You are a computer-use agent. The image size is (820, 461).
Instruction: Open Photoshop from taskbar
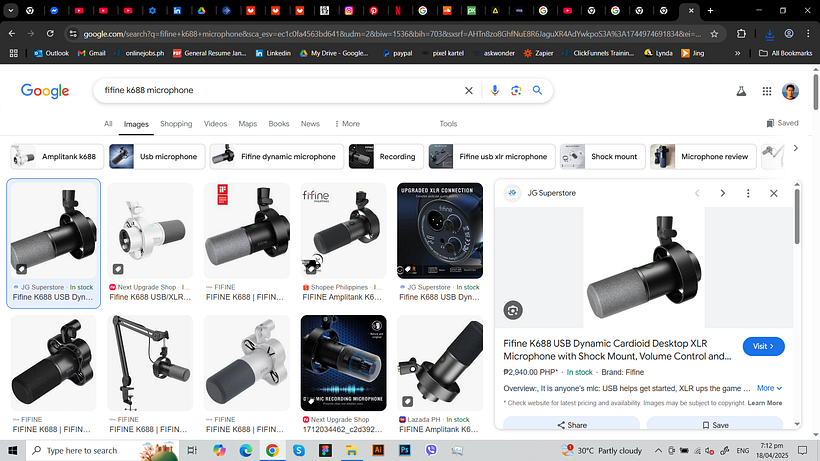405,451
